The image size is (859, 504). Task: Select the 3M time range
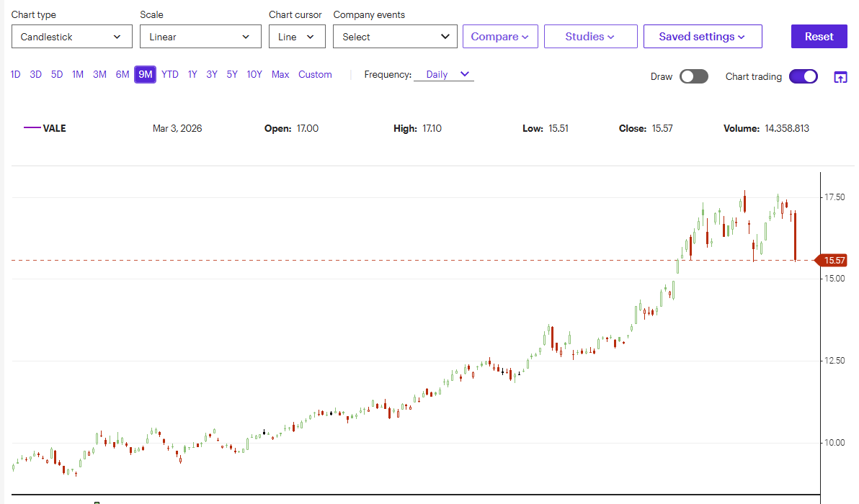pos(99,74)
